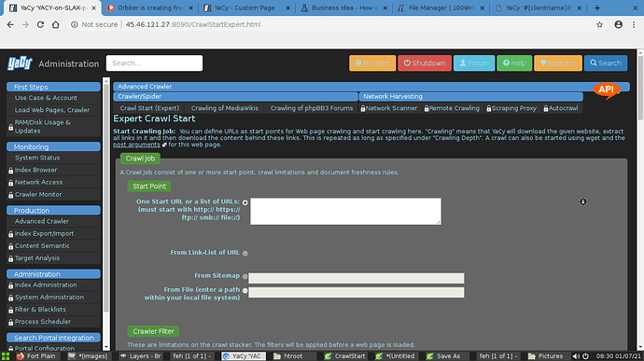The width and height of the screenshot is (644, 361).
Task: Click the YaCy logo icon
Action: 20,63
